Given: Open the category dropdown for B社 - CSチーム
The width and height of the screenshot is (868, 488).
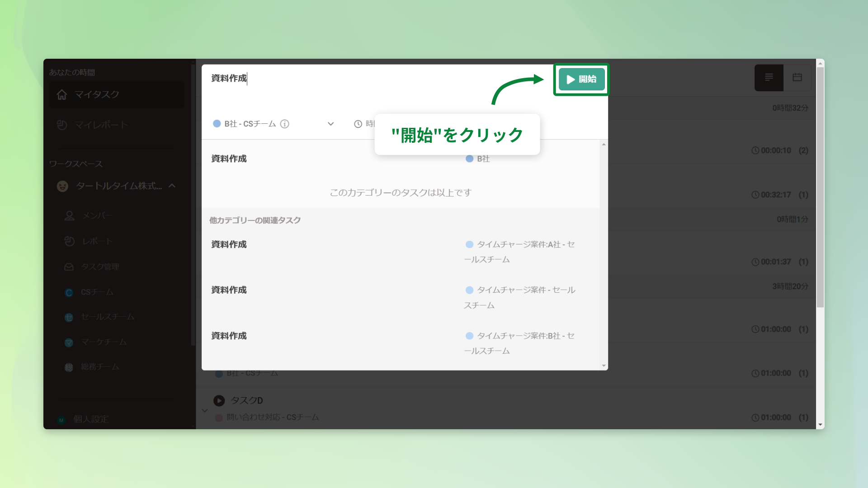Looking at the screenshot, I should (x=330, y=124).
